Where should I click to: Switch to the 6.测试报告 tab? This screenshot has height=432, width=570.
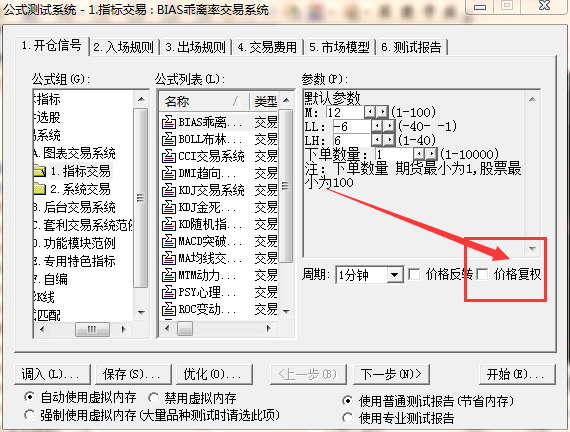411,47
